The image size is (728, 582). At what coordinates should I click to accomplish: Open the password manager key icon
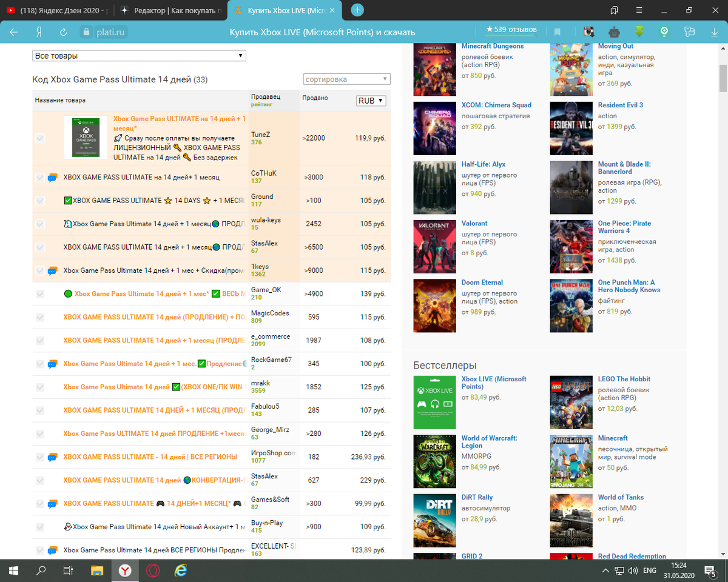pos(689,32)
